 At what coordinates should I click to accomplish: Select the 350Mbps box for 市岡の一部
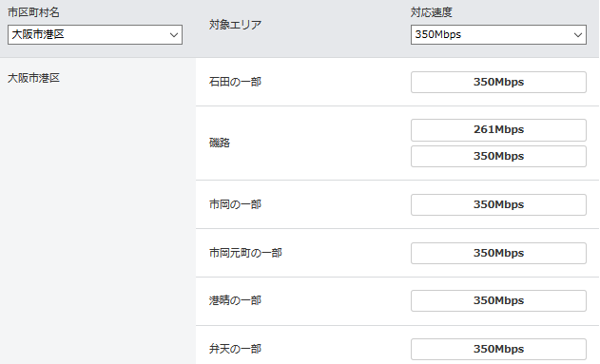(x=498, y=204)
